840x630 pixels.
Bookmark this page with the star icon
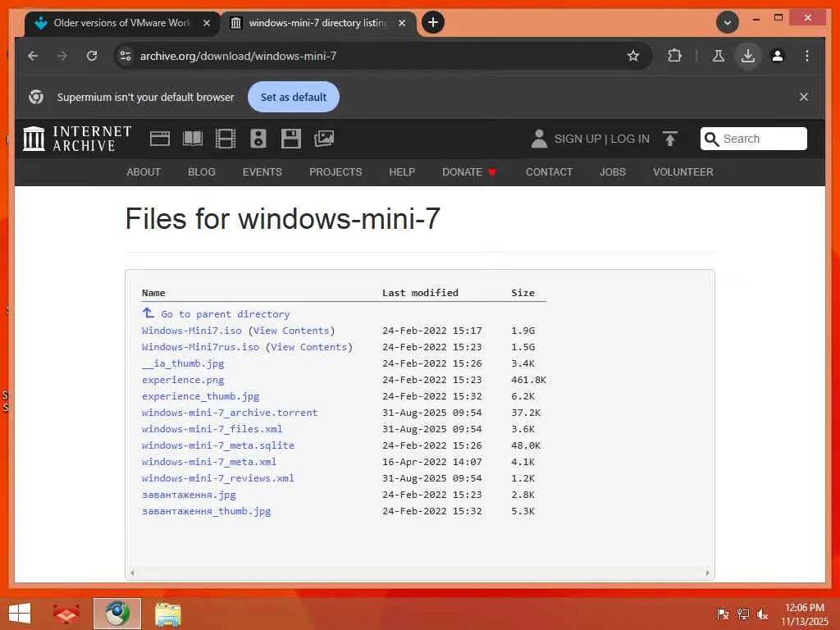pos(633,56)
